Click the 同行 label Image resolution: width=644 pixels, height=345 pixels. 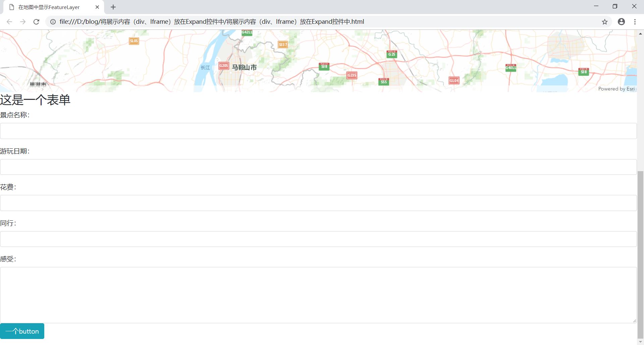pos(8,223)
